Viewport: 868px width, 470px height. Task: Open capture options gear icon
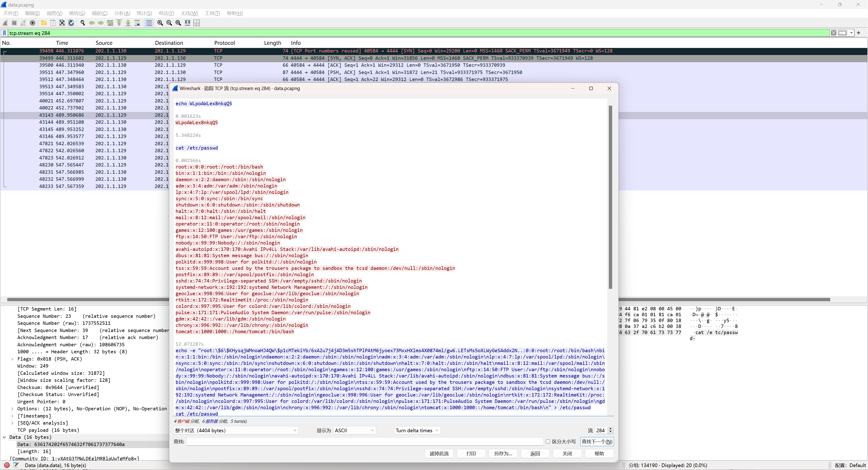33,23
